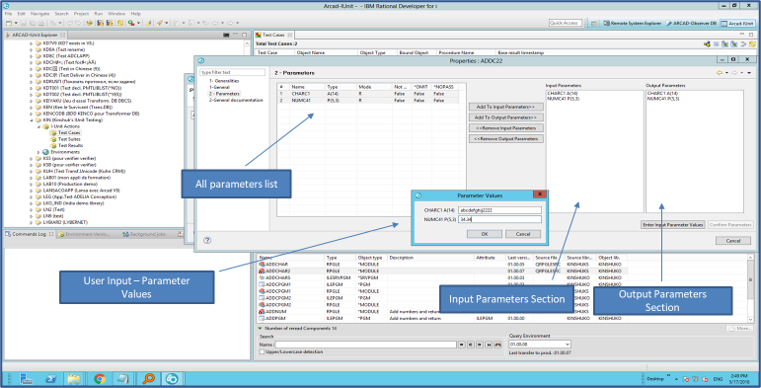
Task: Click Add To Output Parameters button
Action: [x=506, y=118]
